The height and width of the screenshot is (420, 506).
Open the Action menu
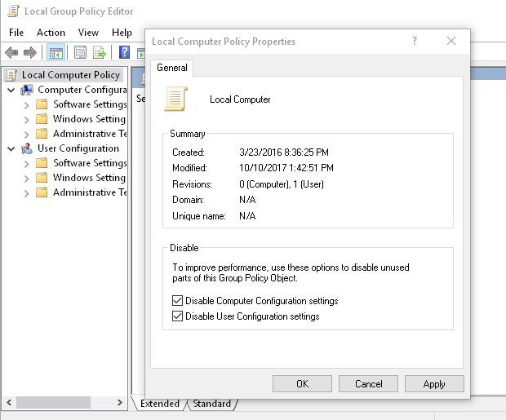51,33
